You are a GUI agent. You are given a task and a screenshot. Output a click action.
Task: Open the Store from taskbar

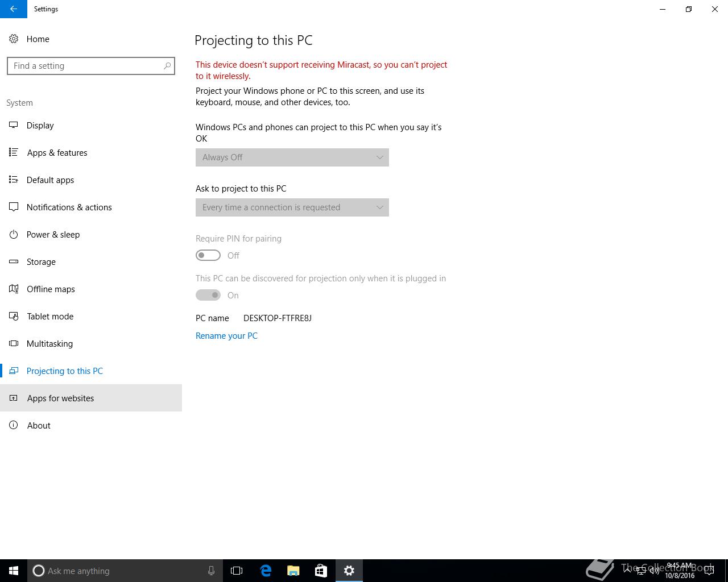tap(321, 571)
